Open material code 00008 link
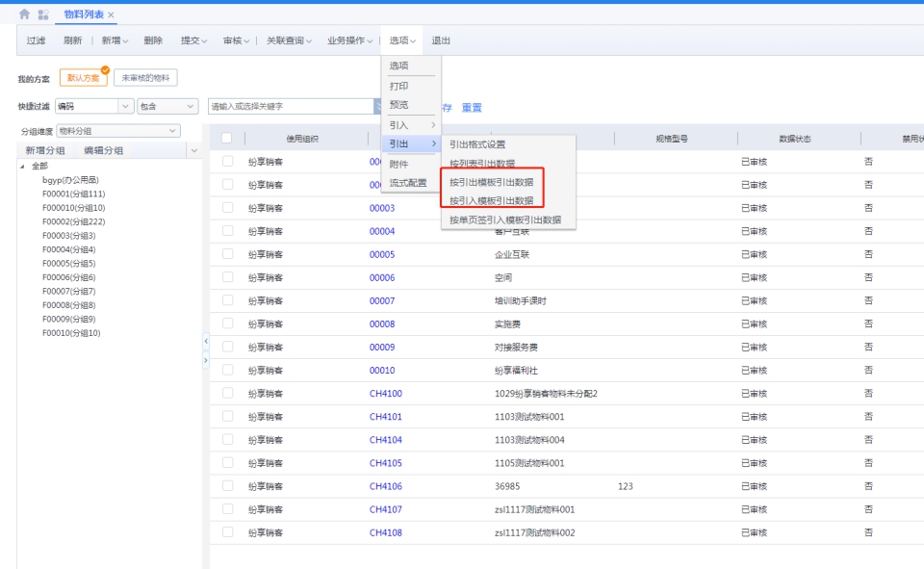Screen dimensions: 924x569 coord(382,323)
